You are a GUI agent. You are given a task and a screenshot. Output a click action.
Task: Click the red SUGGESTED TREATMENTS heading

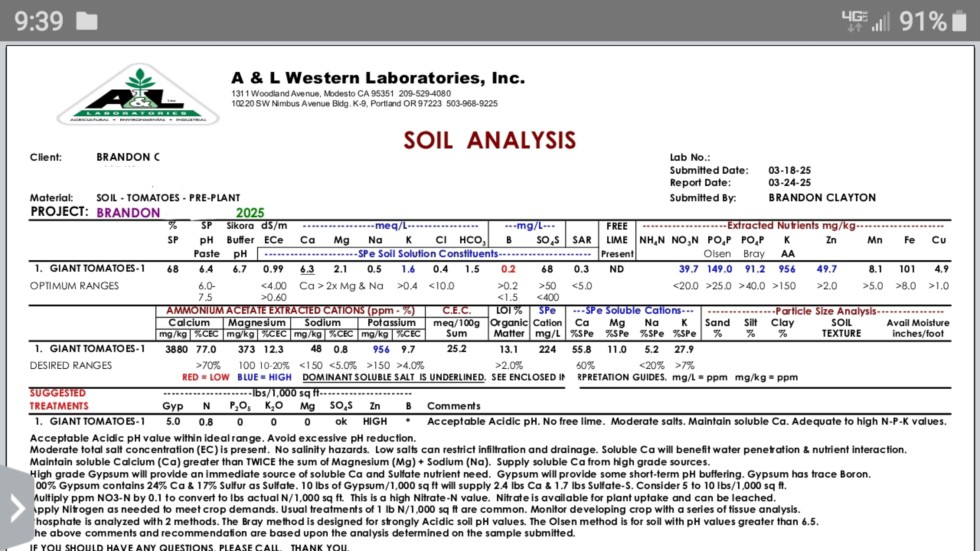coord(58,400)
